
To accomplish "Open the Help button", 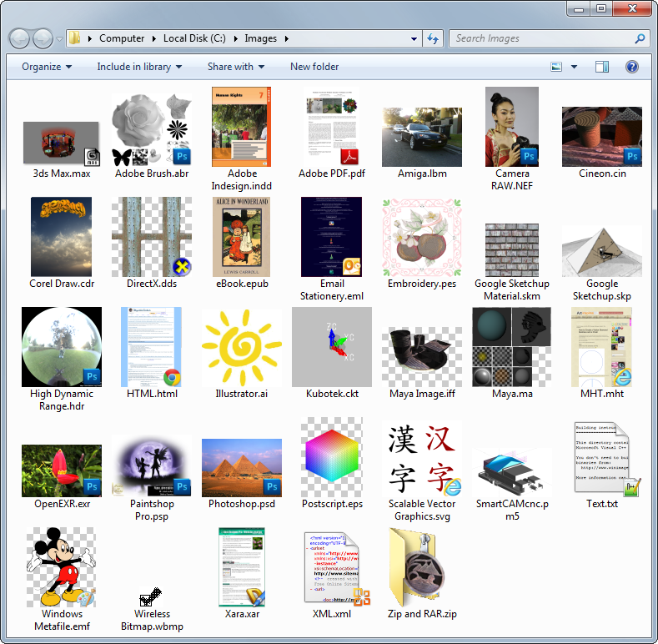I will point(631,67).
